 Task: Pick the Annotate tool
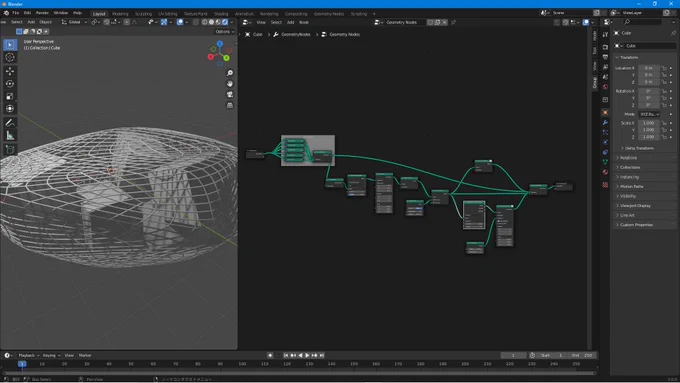point(10,123)
